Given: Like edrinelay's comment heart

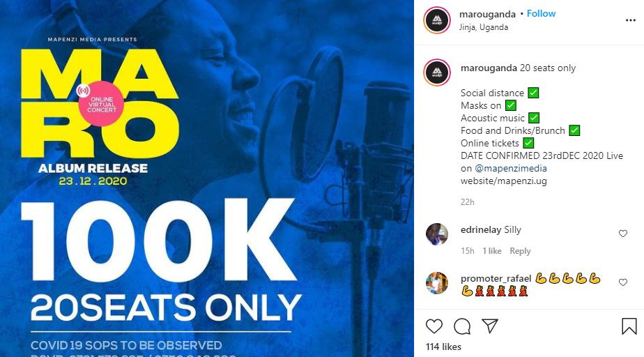Looking at the screenshot, I should point(623,234).
